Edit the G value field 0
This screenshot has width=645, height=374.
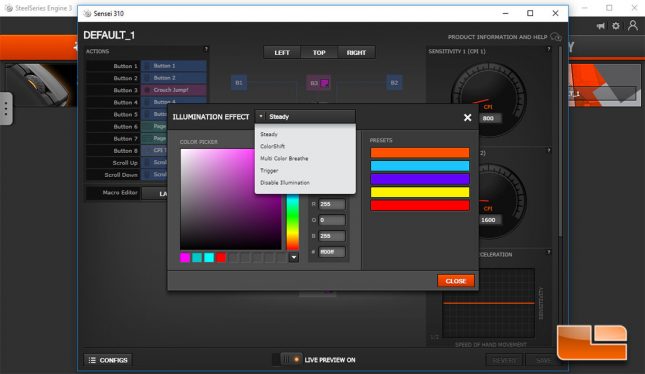[x=332, y=220]
